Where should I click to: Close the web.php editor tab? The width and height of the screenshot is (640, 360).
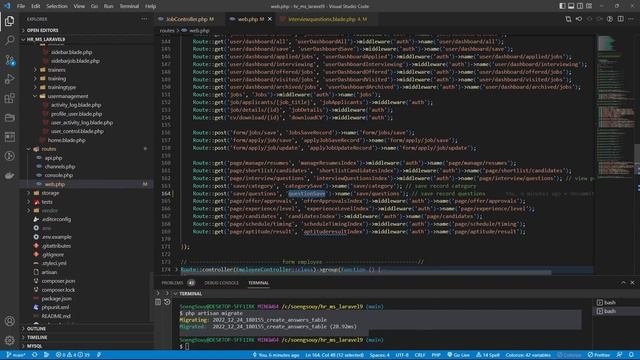[270, 19]
